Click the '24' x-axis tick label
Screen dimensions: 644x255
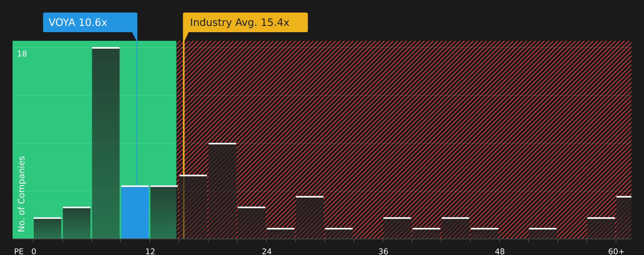[x=267, y=251]
